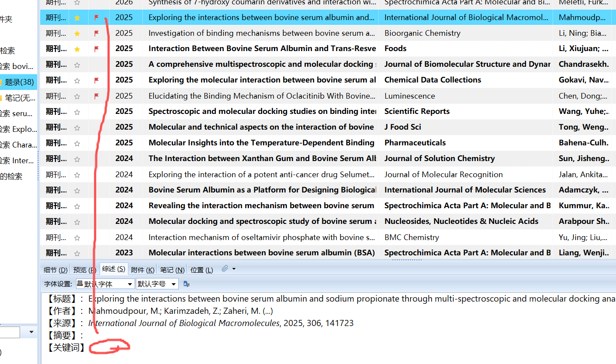
Task: Click star on Pharmaceuticals row
Action: click(x=77, y=143)
